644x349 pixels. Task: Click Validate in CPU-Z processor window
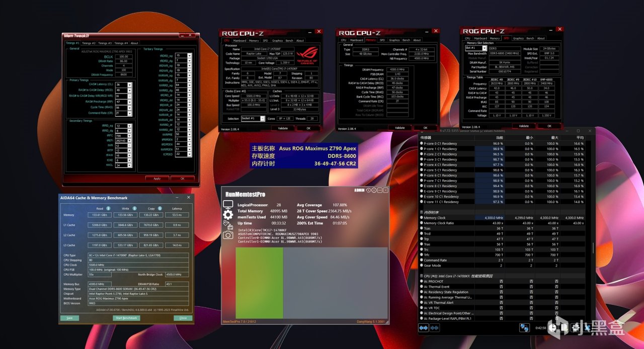point(283,128)
